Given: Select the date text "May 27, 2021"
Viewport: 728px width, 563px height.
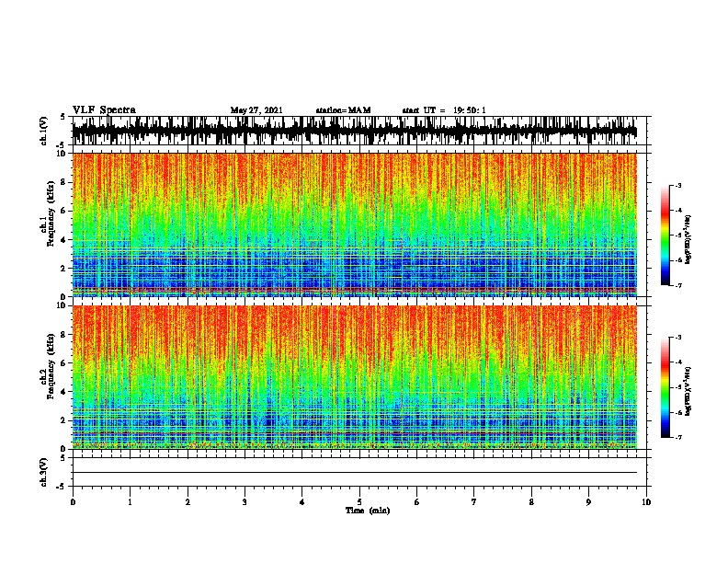Looking at the screenshot, I should (256, 110).
